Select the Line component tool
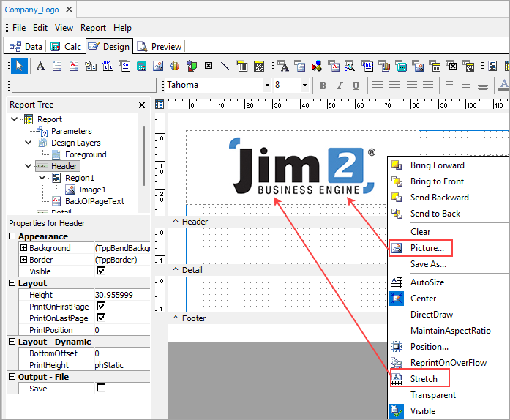 pos(225,66)
